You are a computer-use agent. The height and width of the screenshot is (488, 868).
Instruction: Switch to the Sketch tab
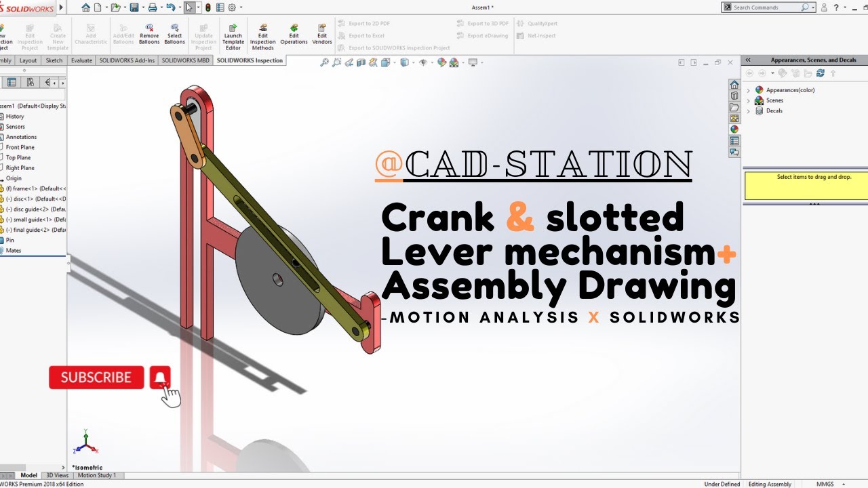point(54,60)
